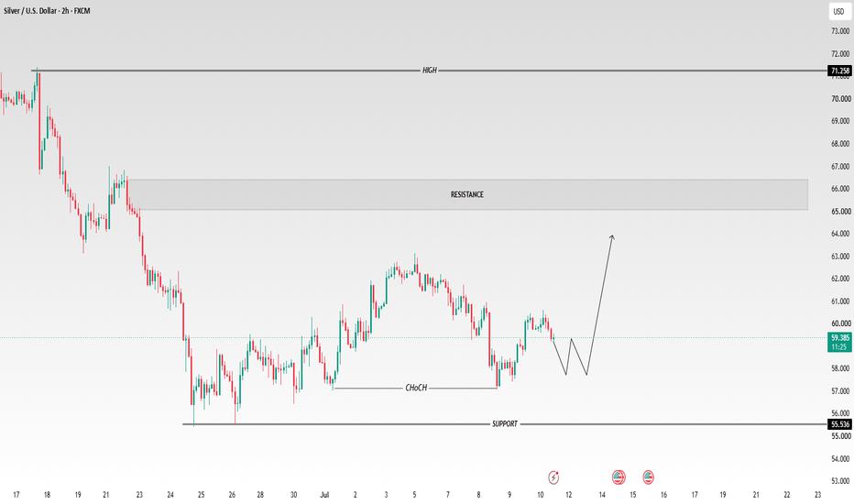Select the SUPPORT line label
Image resolution: width=854 pixels, height=504 pixels.
tap(505, 424)
